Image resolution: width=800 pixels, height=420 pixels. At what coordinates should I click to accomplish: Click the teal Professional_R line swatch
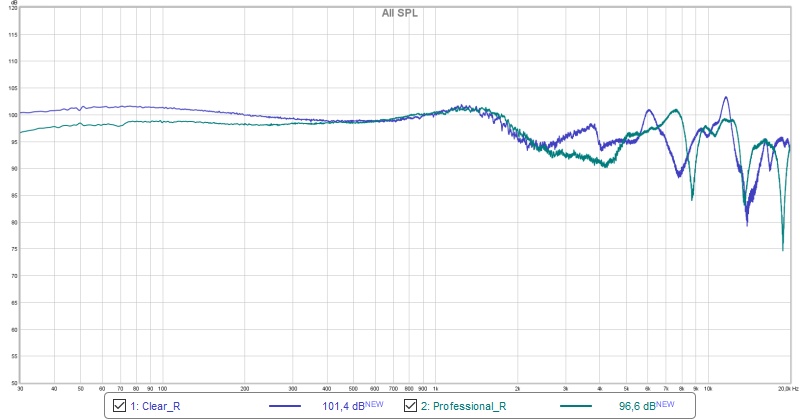tap(579, 406)
